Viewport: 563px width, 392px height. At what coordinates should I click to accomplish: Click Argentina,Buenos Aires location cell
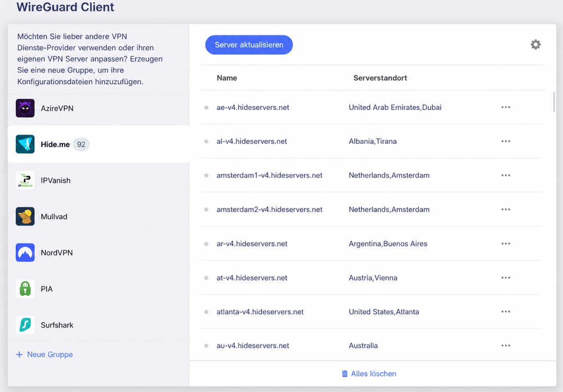388,243
